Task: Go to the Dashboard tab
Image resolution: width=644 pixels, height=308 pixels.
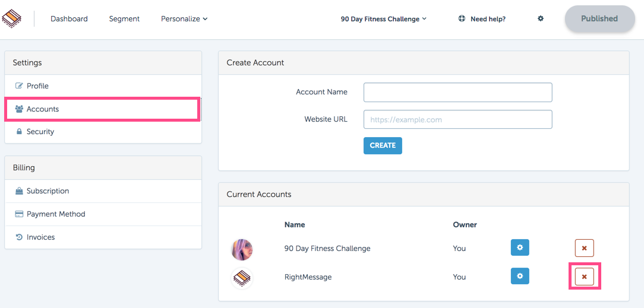Action: pos(69,19)
